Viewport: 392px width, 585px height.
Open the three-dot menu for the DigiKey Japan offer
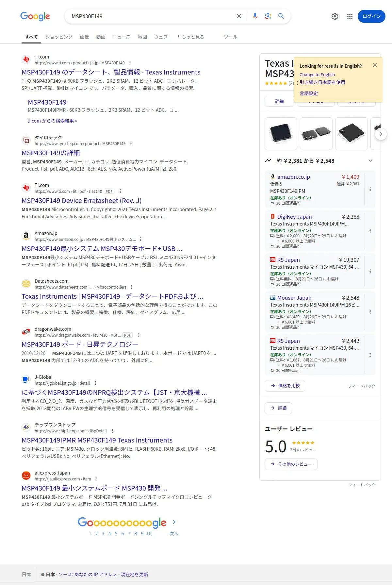pyautogui.click(x=370, y=231)
